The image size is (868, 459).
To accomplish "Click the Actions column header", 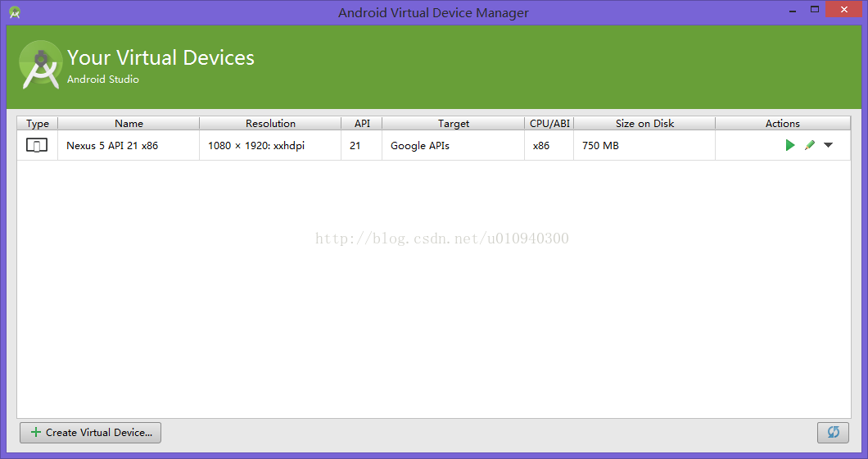I will (x=783, y=123).
